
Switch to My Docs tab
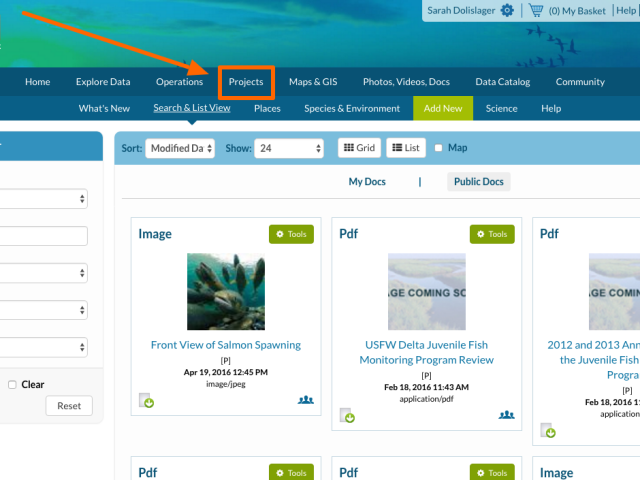point(367,182)
